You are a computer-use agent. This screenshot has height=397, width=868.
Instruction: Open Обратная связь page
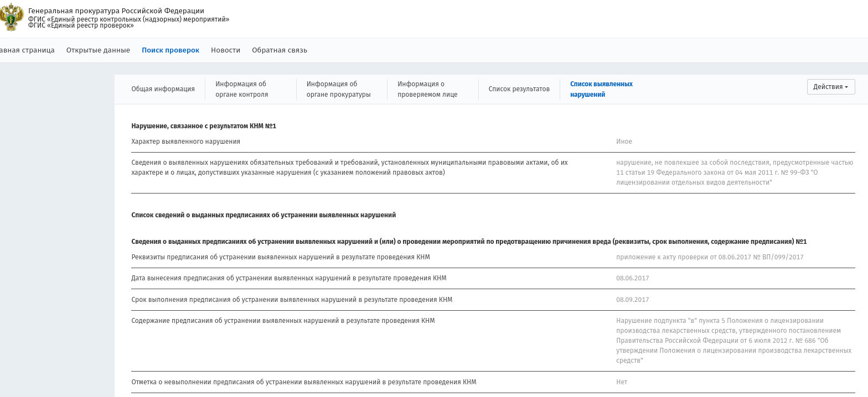coord(280,50)
